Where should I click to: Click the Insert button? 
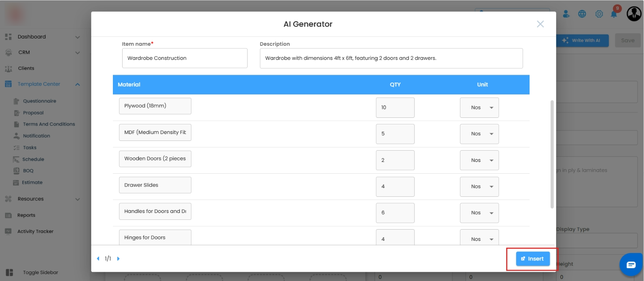click(533, 259)
